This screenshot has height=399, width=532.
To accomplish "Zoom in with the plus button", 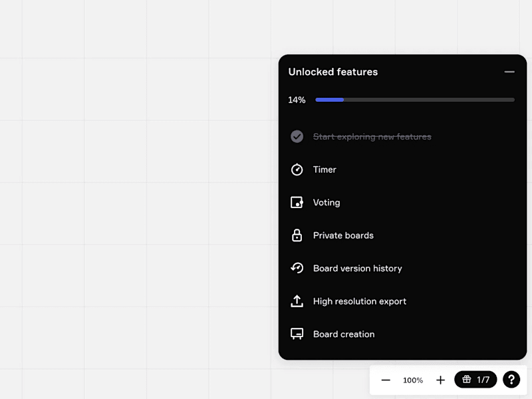I will (440, 380).
